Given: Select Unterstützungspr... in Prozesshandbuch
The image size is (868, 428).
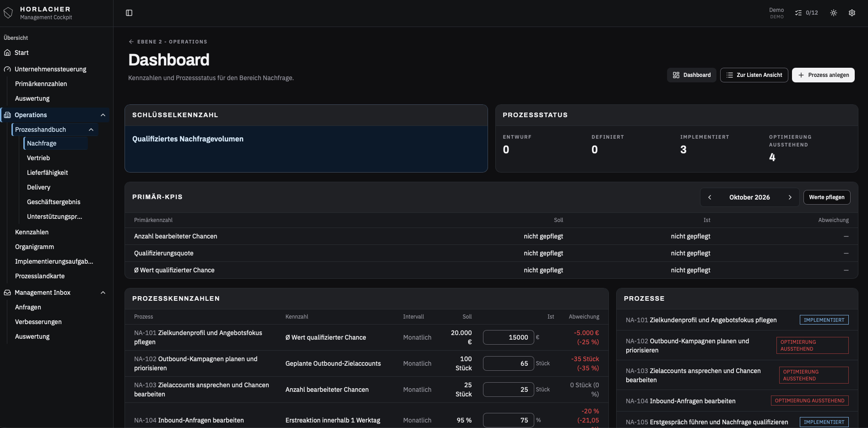Looking at the screenshot, I should coord(54,217).
